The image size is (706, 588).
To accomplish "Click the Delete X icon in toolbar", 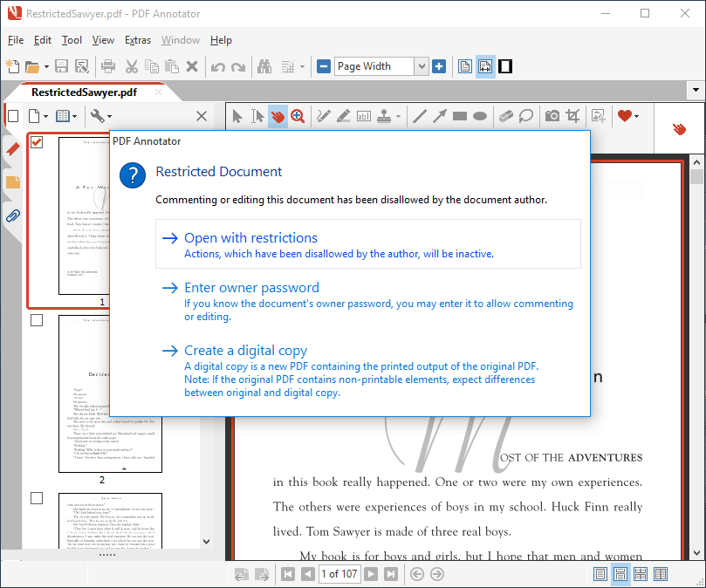I will pyautogui.click(x=192, y=66).
